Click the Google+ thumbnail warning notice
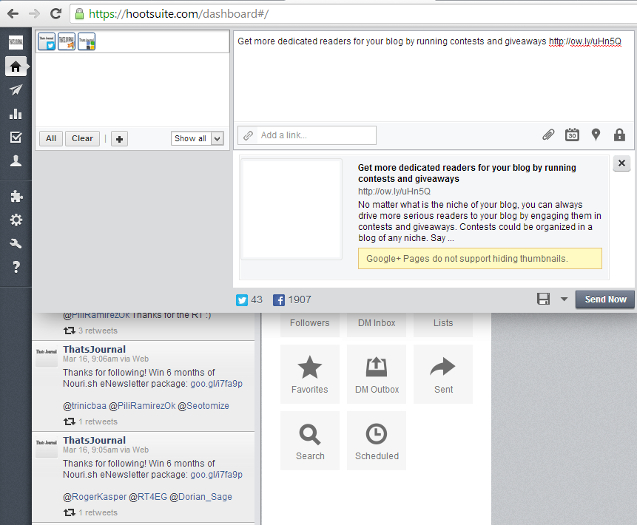Screen dimensions: 637x525 pos(480,259)
